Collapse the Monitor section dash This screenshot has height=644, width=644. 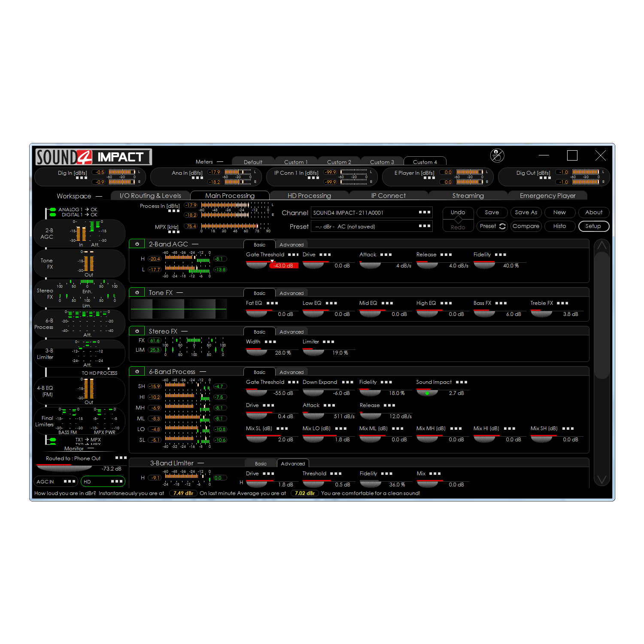tap(91, 448)
